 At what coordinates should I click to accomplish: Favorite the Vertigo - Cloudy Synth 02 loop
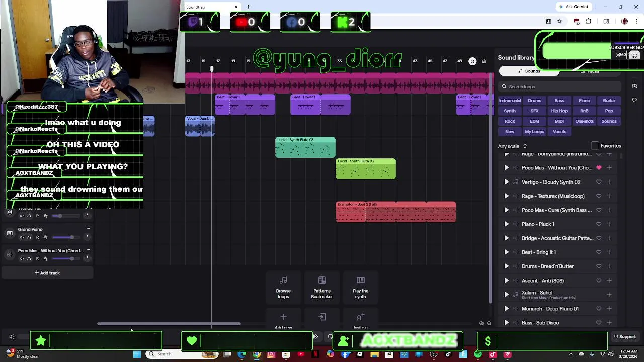pyautogui.click(x=599, y=182)
